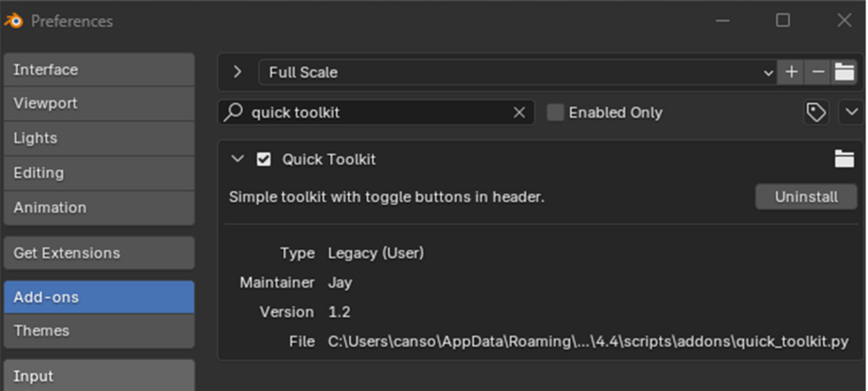Uninstall the Quick Toolkit add-on
The height and width of the screenshot is (391, 868).
point(806,197)
